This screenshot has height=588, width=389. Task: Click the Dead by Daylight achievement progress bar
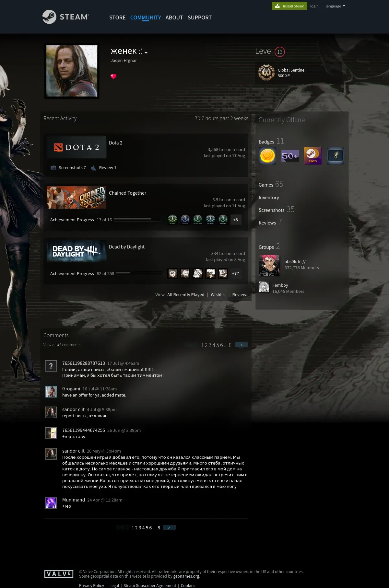[139, 273]
